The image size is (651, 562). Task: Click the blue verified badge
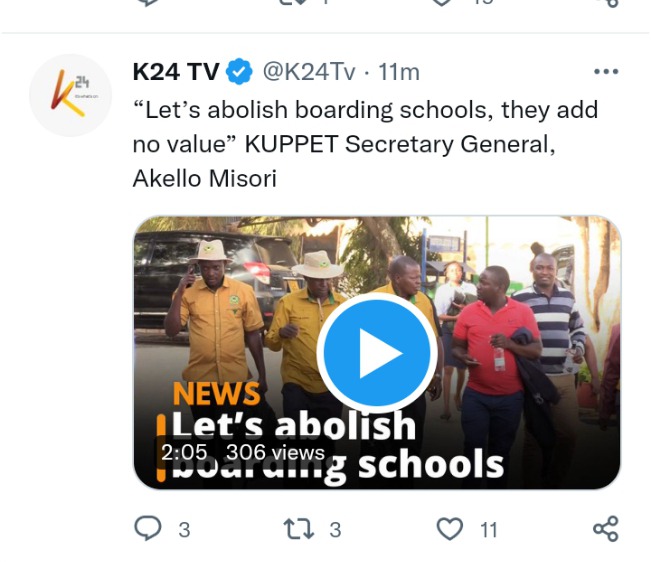239,72
